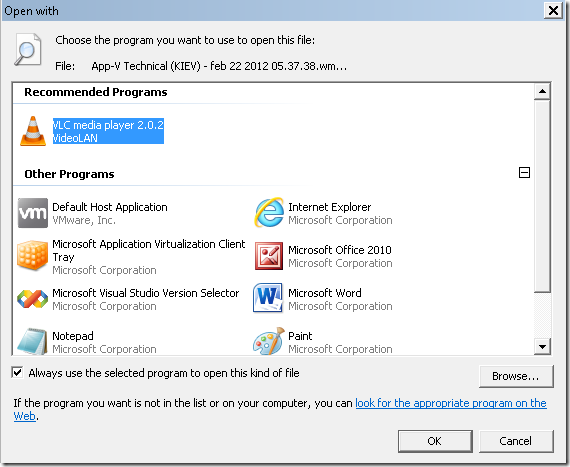Image resolution: width=570 pixels, height=467 pixels.
Task: Click the VMware Default Host Application icon
Action: 33,213
